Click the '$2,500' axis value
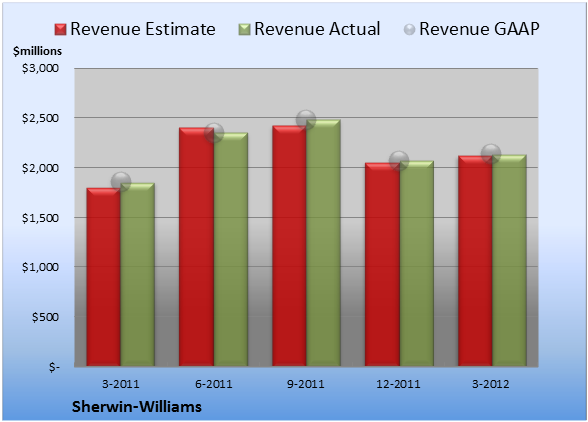588x422 pixels. (40, 118)
